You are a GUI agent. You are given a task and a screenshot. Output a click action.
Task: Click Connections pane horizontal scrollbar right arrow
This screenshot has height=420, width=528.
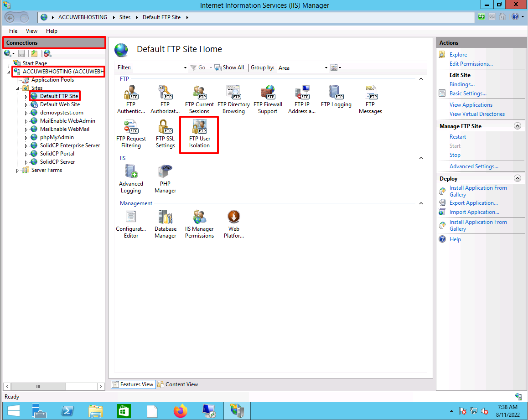point(101,386)
